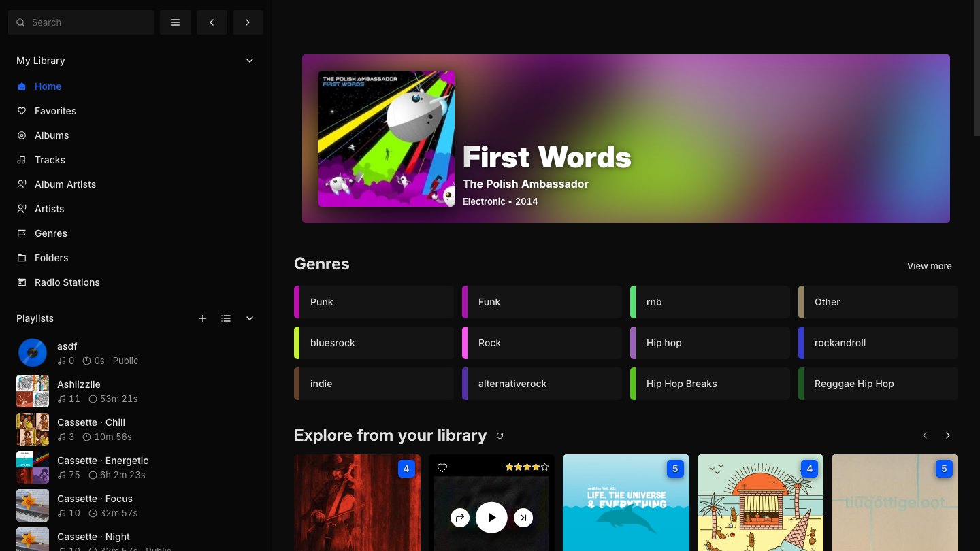Refresh Explore from your library
Screen dimensions: 980x551
[500, 435]
